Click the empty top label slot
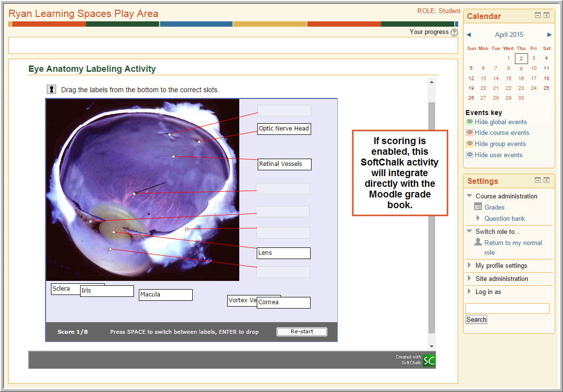The width and height of the screenshot is (563, 392). point(284,111)
